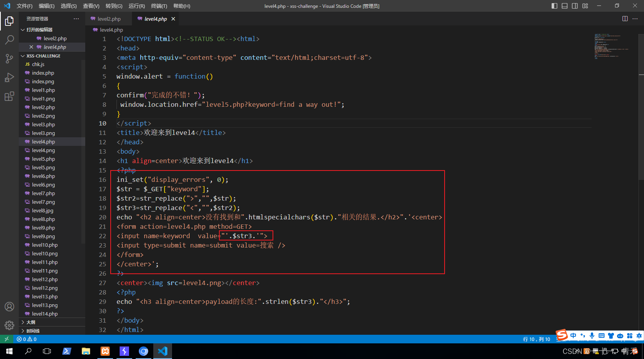Open Task View on the taskbar
The height and width of the screenshot is (359, 644).
pos(47,351)
